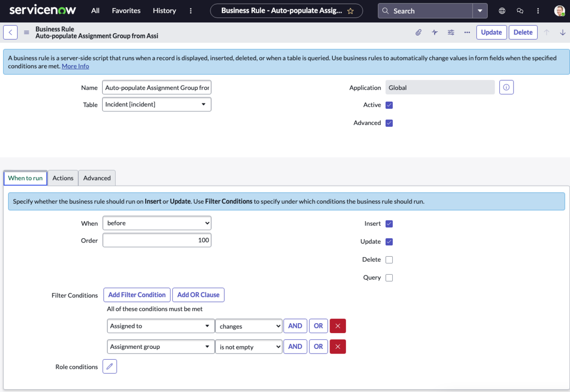Change the 'is not empty' operator dropdown
The image size is (570, 392).
tap(249, 347)
